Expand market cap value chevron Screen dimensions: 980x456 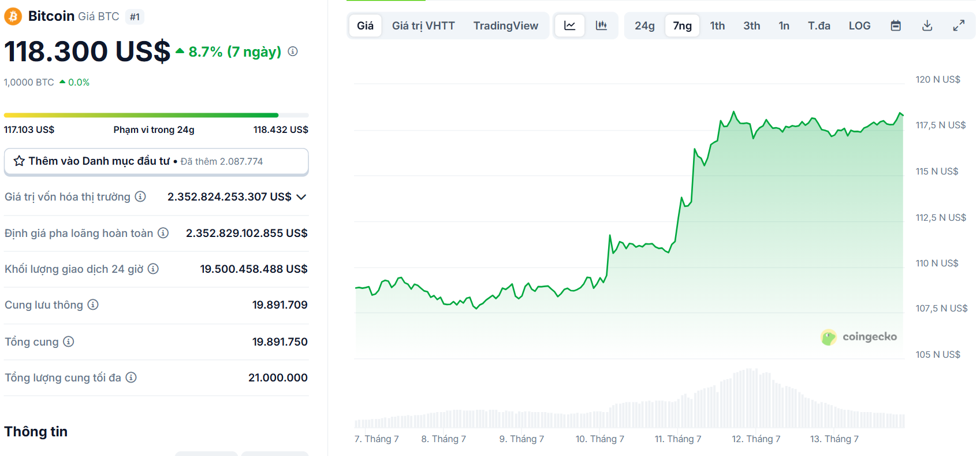[301, 197]
